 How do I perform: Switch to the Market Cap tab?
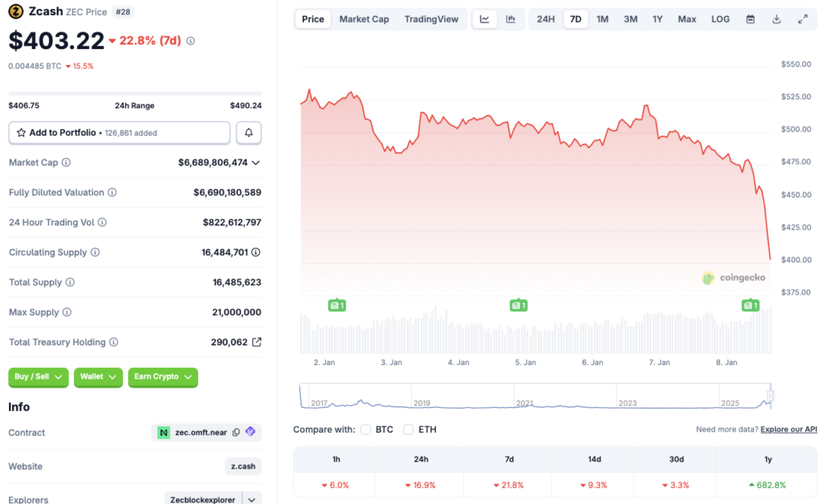[x=364, y=18]
